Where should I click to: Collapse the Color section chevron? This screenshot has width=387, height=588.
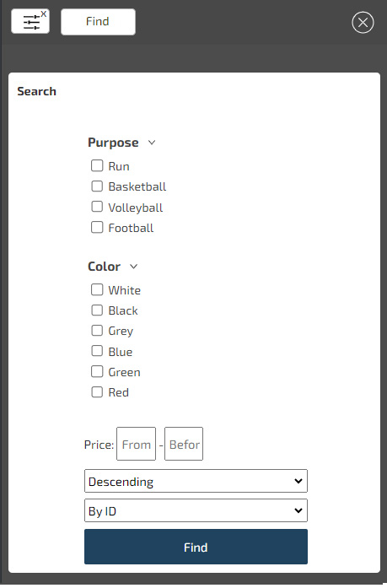point(134,267)
